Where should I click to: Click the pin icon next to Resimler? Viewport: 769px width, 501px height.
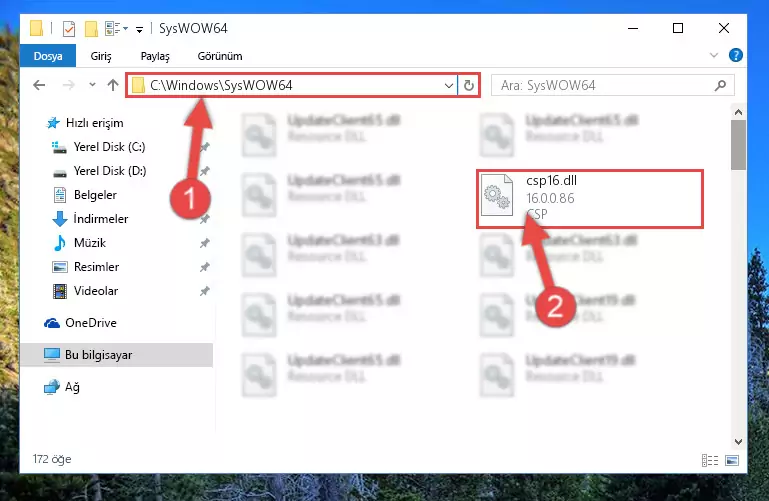pos(205,267)
